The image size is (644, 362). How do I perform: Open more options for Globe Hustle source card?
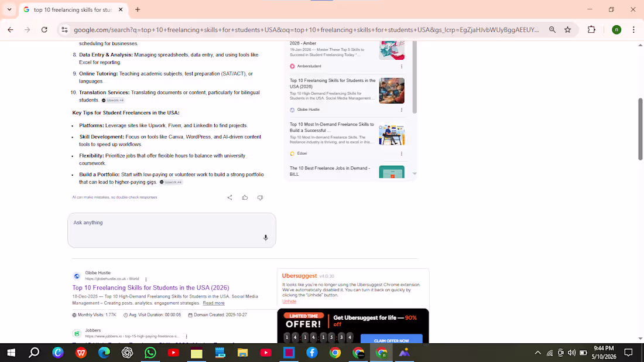pos(402,110)
